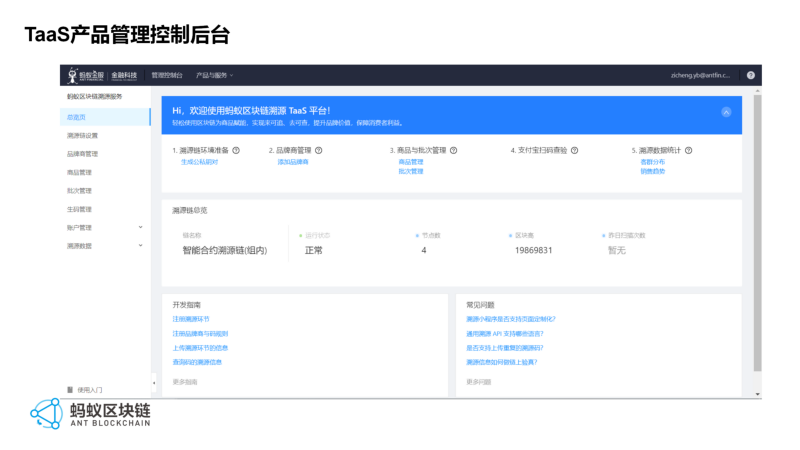
Task: Click help icon beside 品牌商管理 step 2
Action: tap(318, 151)
